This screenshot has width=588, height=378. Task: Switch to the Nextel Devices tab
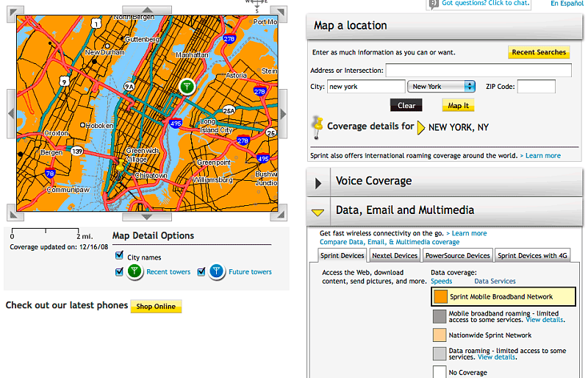coord(395,256)
